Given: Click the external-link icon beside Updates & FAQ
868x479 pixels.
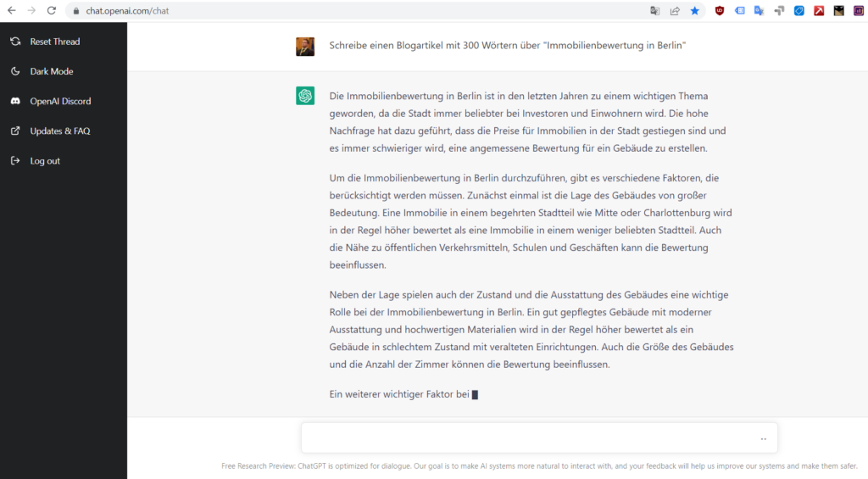Looking at the screenshot, I should (15, 131).
